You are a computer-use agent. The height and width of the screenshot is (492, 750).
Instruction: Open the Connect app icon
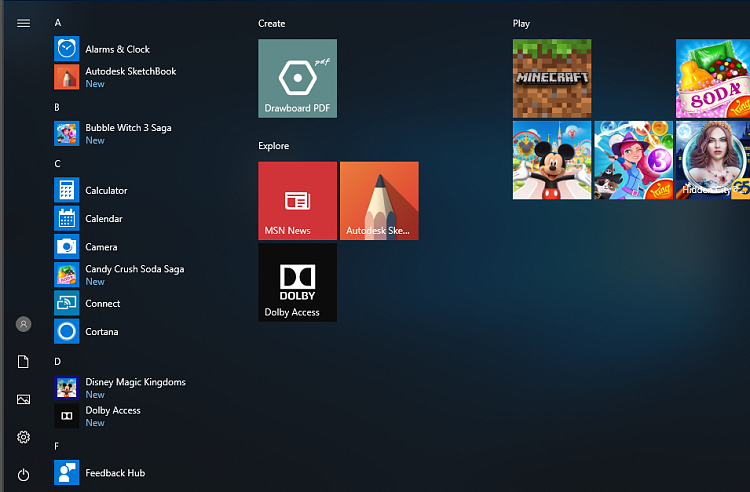pyautogui.click(x=66, y=303)
